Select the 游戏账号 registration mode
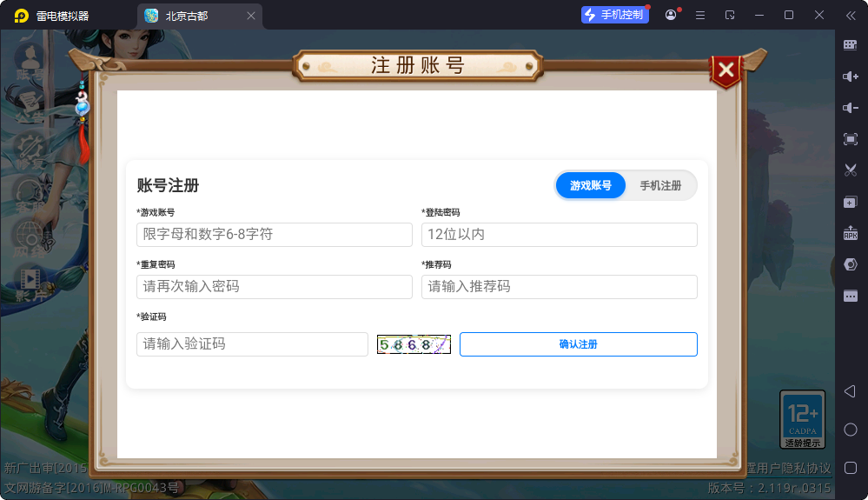Viewport: 868px width, 500px height. [591, 185]
